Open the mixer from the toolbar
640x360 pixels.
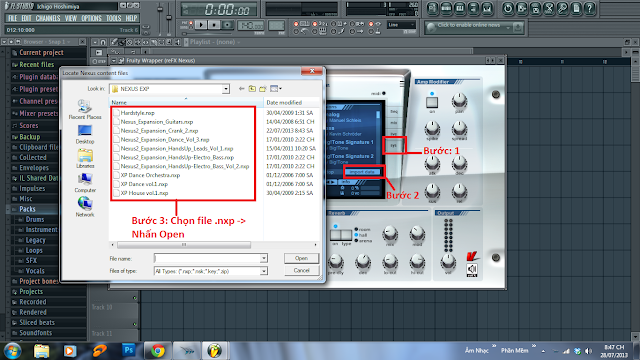tap(487, 8)
